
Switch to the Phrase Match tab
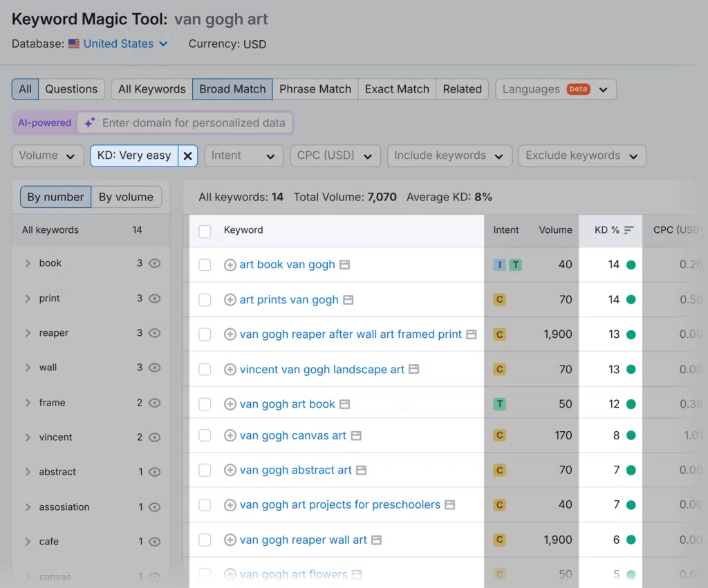point(315,89)
